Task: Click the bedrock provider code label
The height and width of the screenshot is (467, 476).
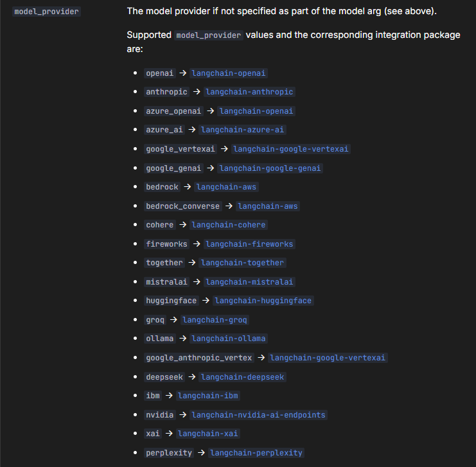Action: tap(162, 187)
